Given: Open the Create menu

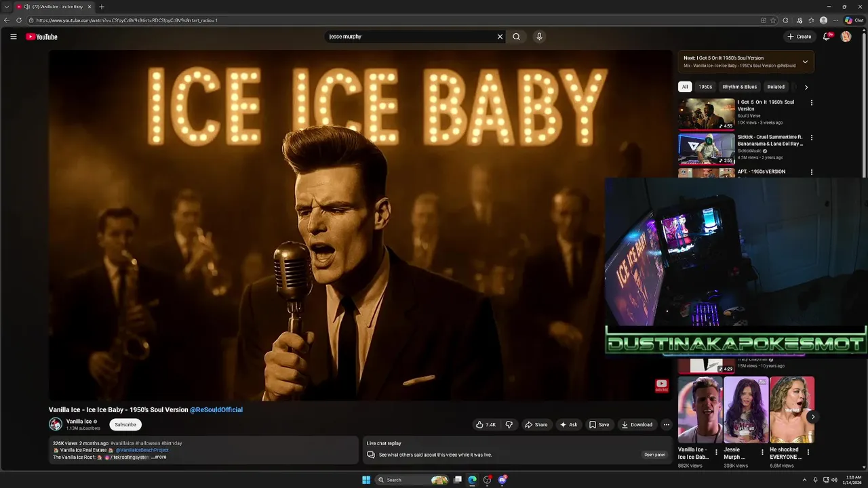Looking at the screenshot, I should (799, 37).
